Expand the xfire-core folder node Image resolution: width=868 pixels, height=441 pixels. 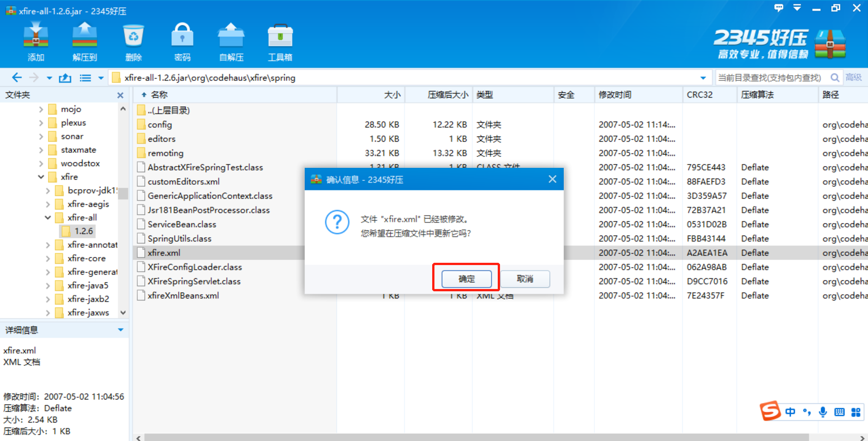pos(48,258)
